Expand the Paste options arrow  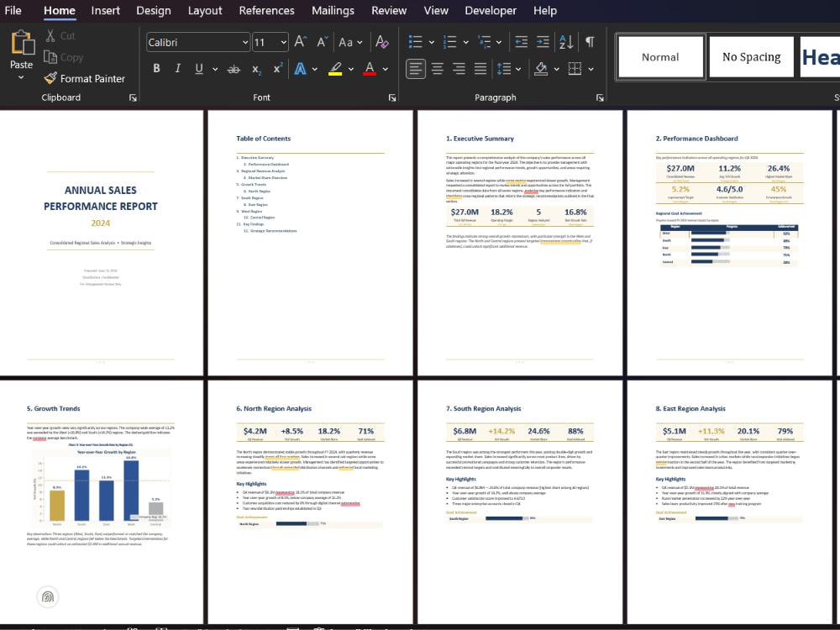click(x=22, y=77)
